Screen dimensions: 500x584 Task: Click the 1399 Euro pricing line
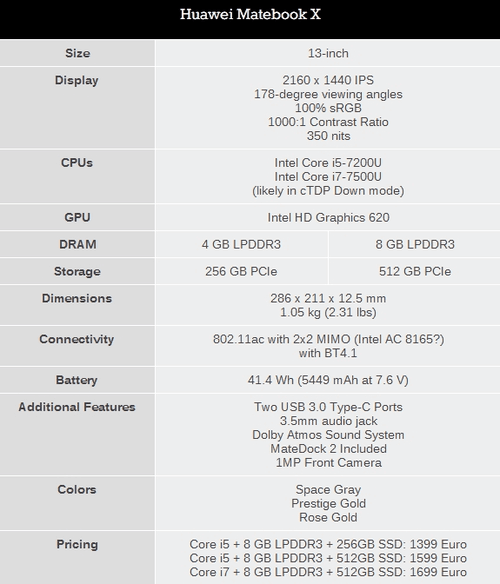tap(328, 544)
